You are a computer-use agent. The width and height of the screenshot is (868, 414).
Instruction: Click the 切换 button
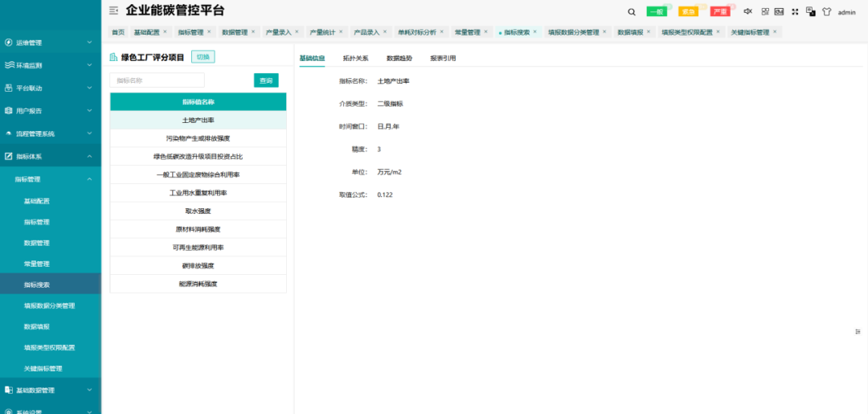(203, 57)
